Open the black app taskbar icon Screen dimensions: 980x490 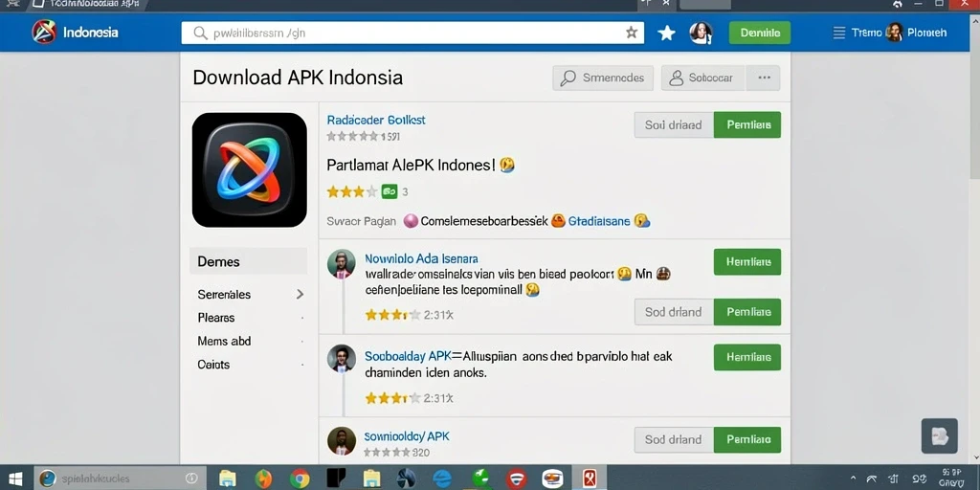pyautogui.click(x=336, y=479)
